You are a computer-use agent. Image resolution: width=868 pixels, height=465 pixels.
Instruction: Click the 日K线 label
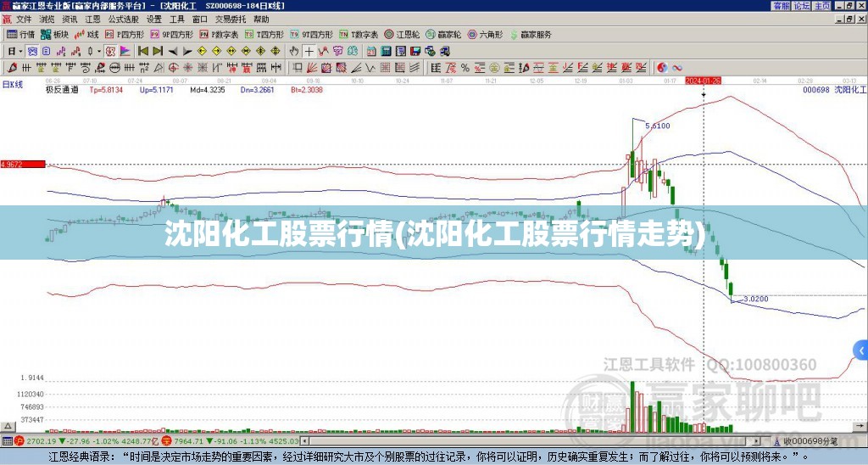(x=13, y=84)
